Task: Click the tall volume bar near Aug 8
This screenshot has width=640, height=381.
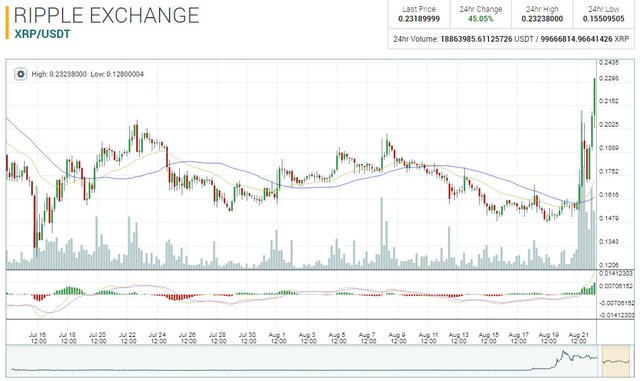Action: tap(382, 233)
